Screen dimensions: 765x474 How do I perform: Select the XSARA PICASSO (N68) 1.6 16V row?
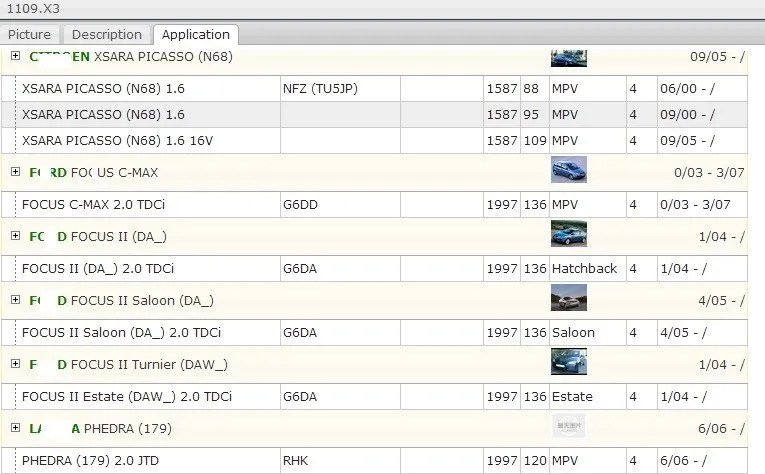coord(374,140)
